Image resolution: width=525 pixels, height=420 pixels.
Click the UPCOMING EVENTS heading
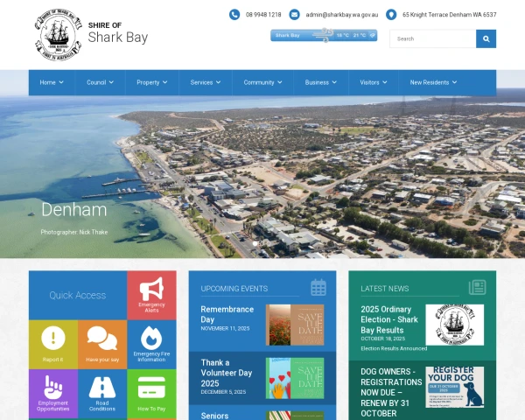[234, 289]
